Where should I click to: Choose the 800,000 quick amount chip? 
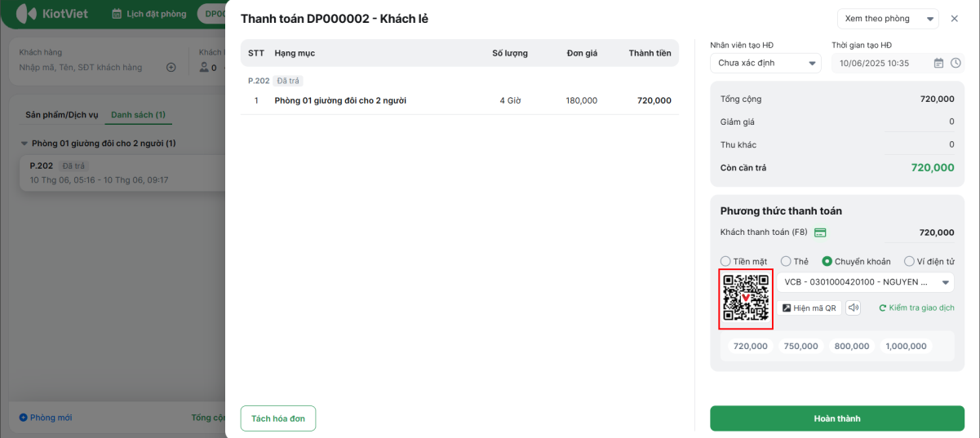852,346
